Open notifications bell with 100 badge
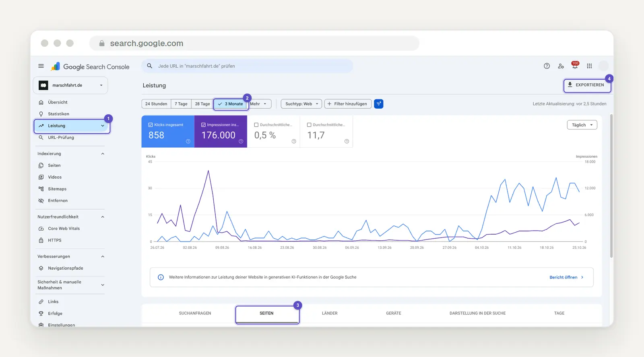This screenshot has height=357, width=644. point(575,66)
